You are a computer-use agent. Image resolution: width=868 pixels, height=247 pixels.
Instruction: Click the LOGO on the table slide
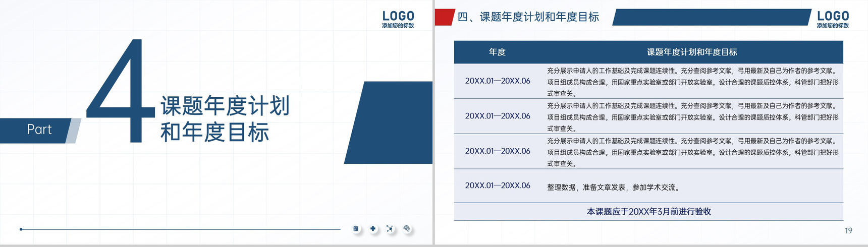click(833, 16)
